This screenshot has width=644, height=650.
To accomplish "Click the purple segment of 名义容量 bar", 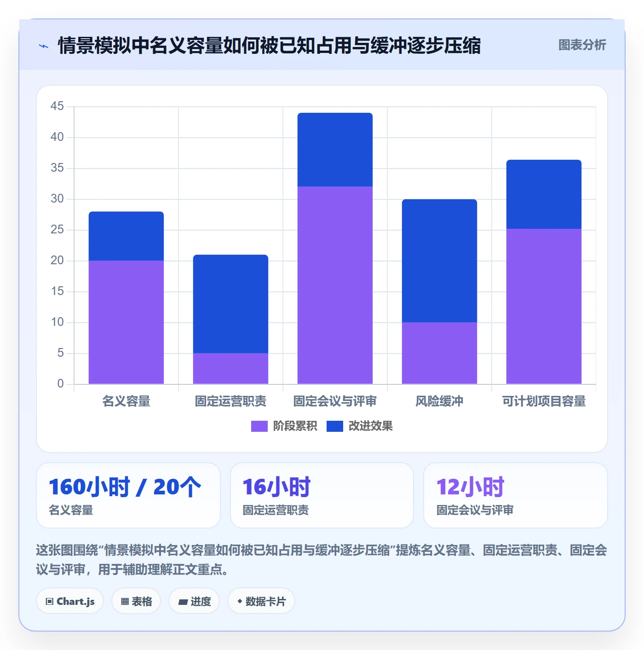I will pos(126,322).
